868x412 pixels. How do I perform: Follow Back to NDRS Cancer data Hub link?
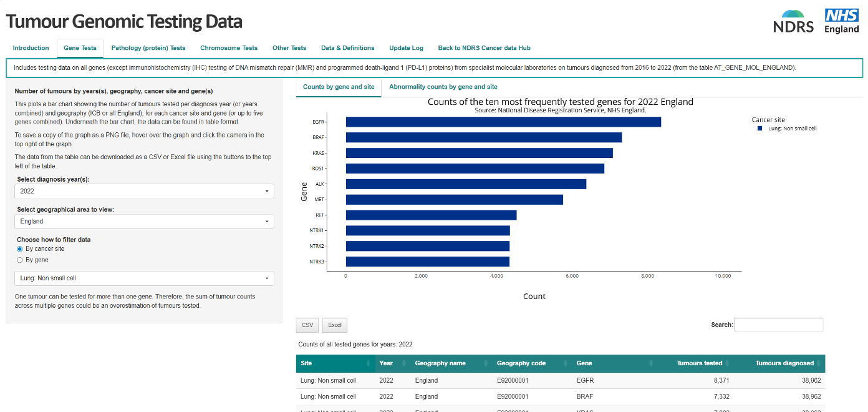click(484, 48)
